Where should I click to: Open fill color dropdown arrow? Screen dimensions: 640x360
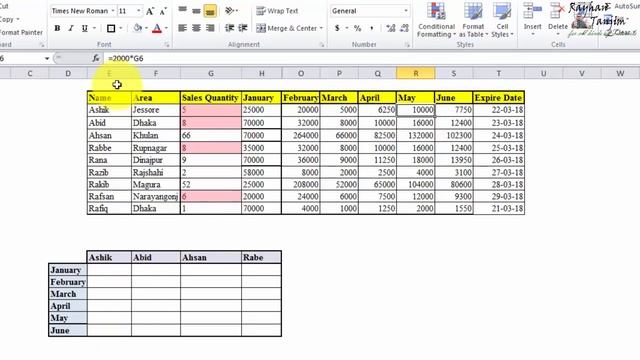pyautogui.click(x=146, y=28)
